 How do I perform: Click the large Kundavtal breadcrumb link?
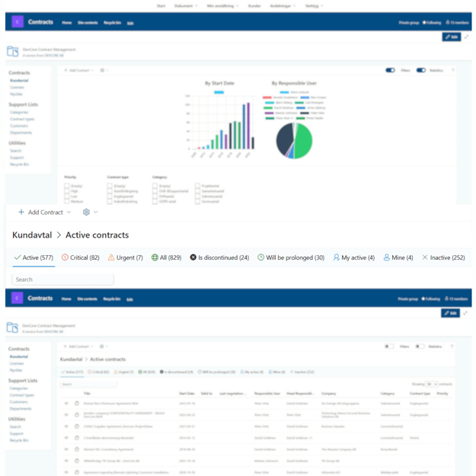click(x=32, y=235)
